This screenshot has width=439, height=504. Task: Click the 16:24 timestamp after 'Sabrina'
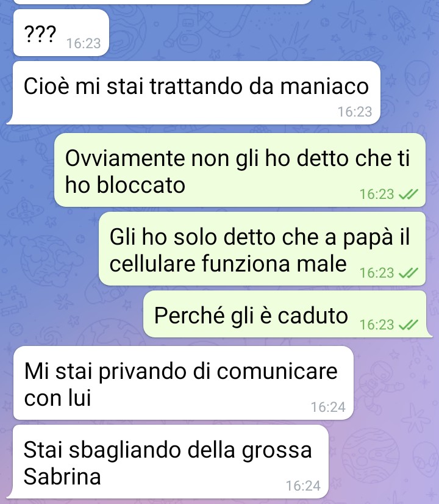click(303, 486)
